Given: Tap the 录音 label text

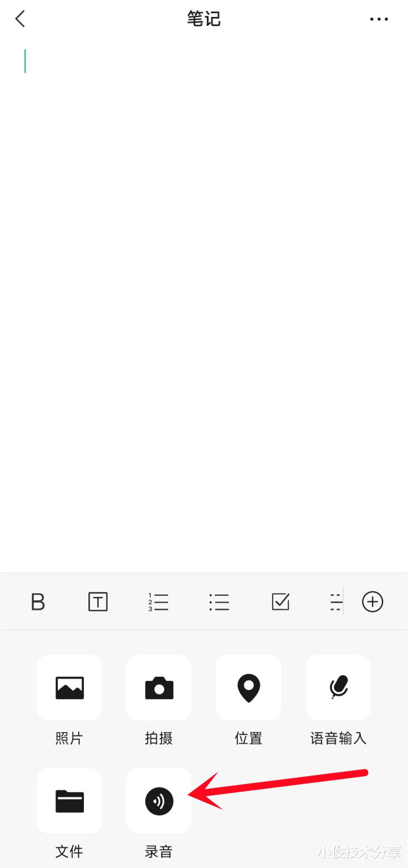Looking at the screenshot, I should coord(159,851).
